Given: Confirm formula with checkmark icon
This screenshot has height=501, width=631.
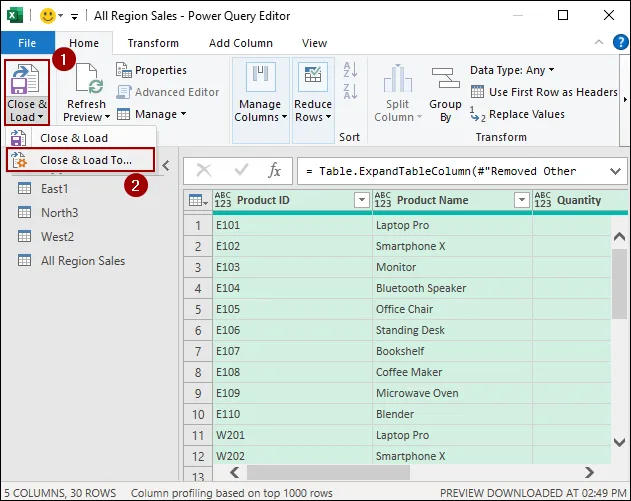Looking at the screenshot, I should pos(241,170).
